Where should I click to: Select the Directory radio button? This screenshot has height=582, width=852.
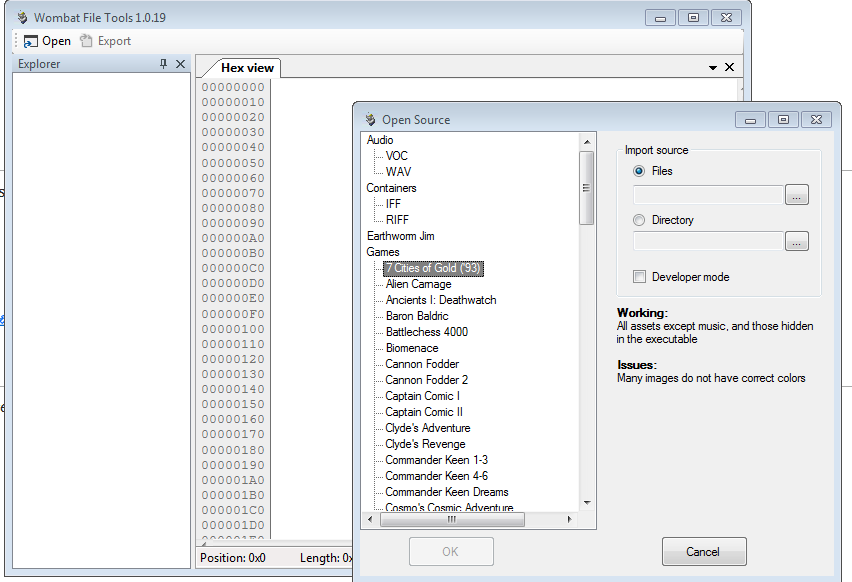click(x=639, y=220)
